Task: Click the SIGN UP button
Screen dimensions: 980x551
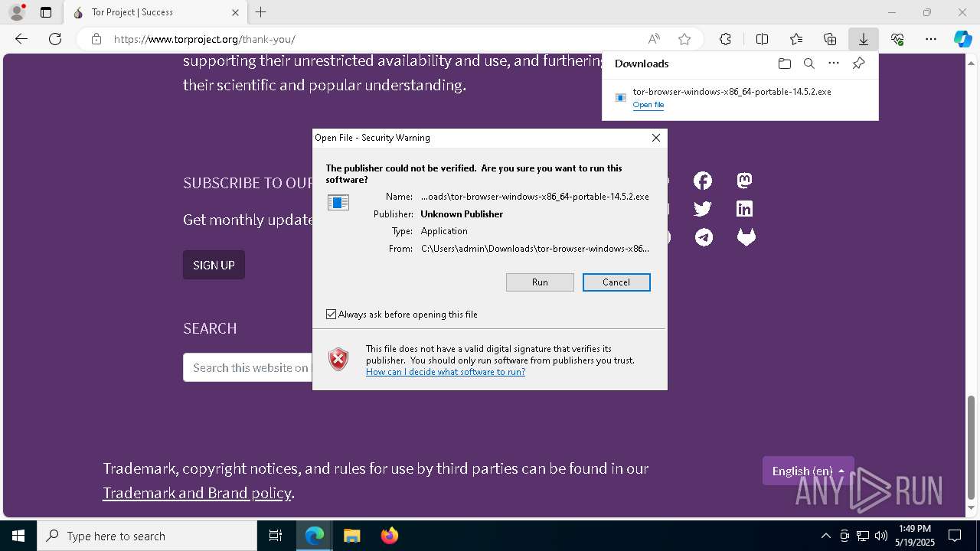Action: [214, 265]
